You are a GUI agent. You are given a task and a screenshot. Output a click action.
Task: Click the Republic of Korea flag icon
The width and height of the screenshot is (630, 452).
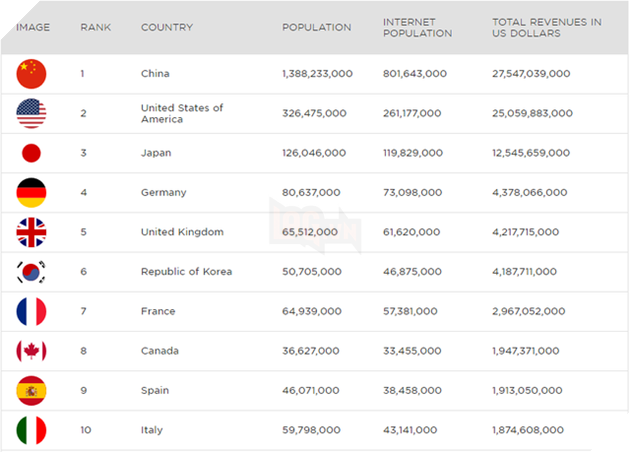click(32, 272)
